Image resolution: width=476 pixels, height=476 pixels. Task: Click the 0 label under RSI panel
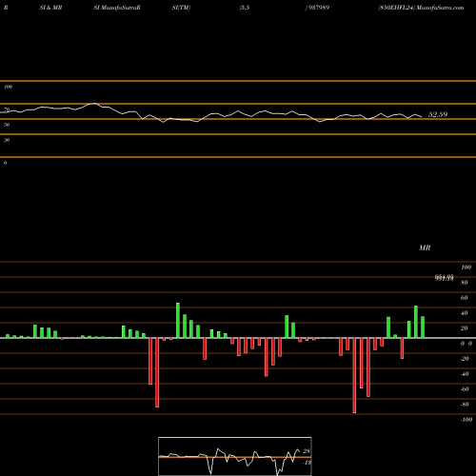[5, 163]
